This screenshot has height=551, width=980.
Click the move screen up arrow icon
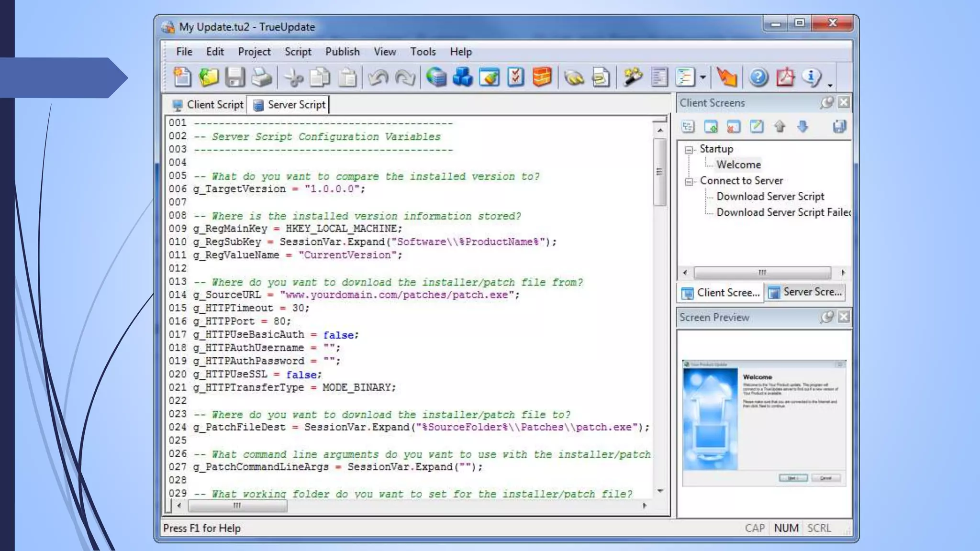780,127
